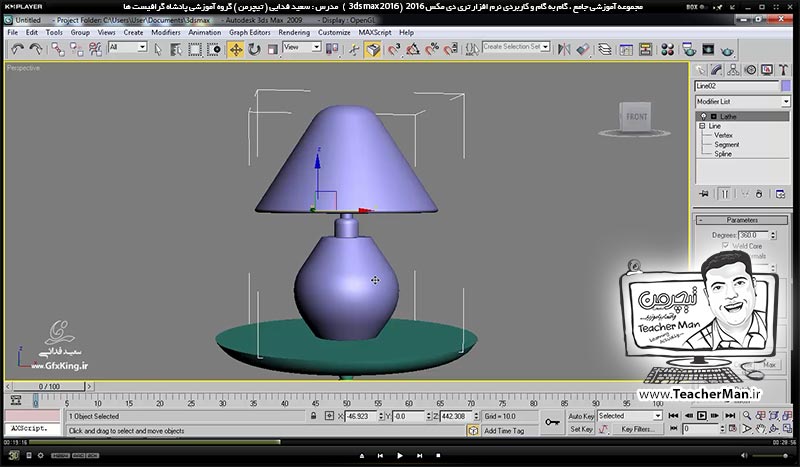800x467 pixels.
Task: Open the Customize menu
Action: [x=334, y=32]
